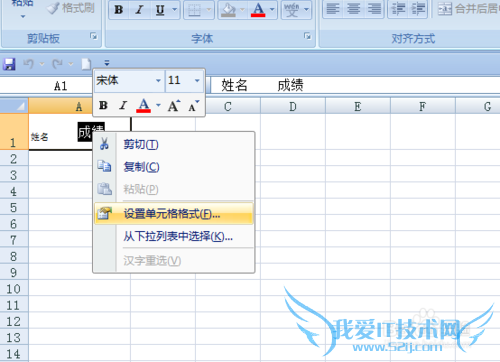Choose Format Cells (设置单元格格式) menu entry
The width and height of the screenshot is (500, 362).
tap(174, 214)
